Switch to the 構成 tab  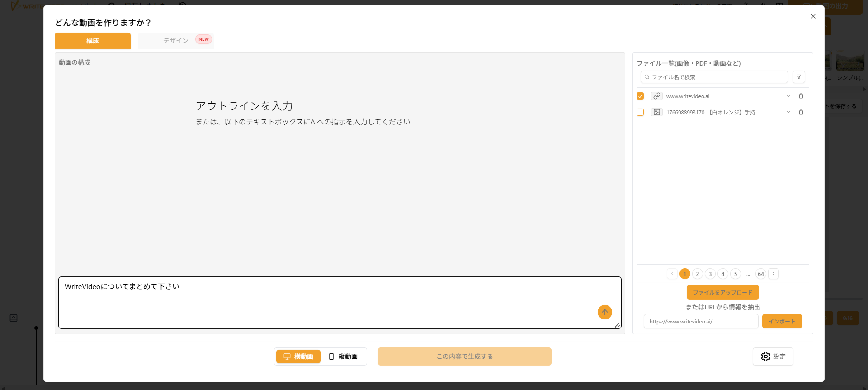(93, 41)
